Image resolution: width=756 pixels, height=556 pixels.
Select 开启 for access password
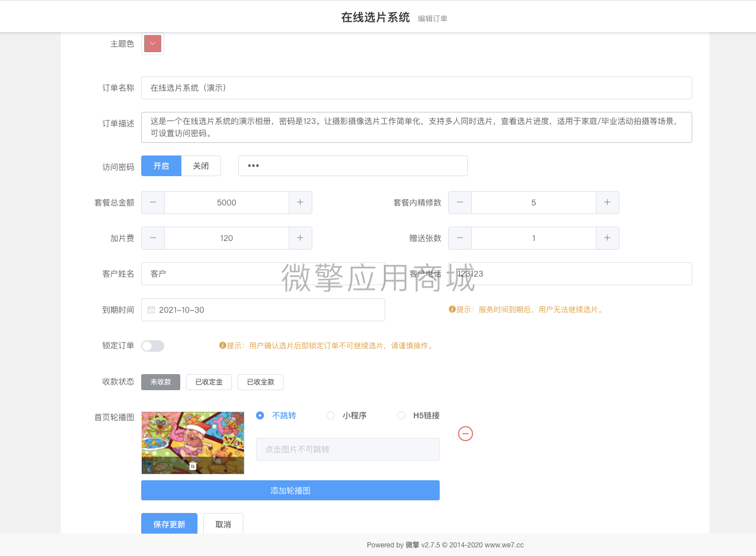click(161, 166)
